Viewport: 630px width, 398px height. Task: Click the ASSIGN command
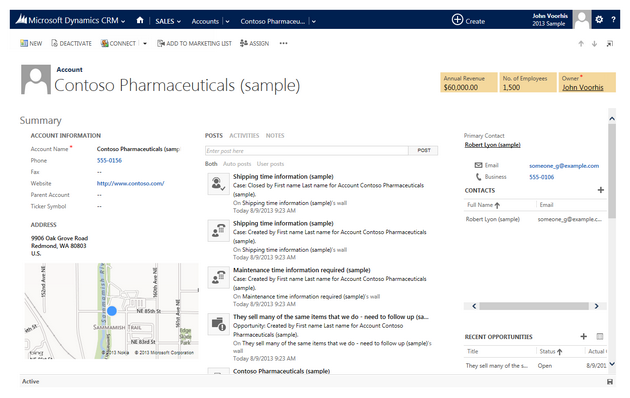[254, 43]
